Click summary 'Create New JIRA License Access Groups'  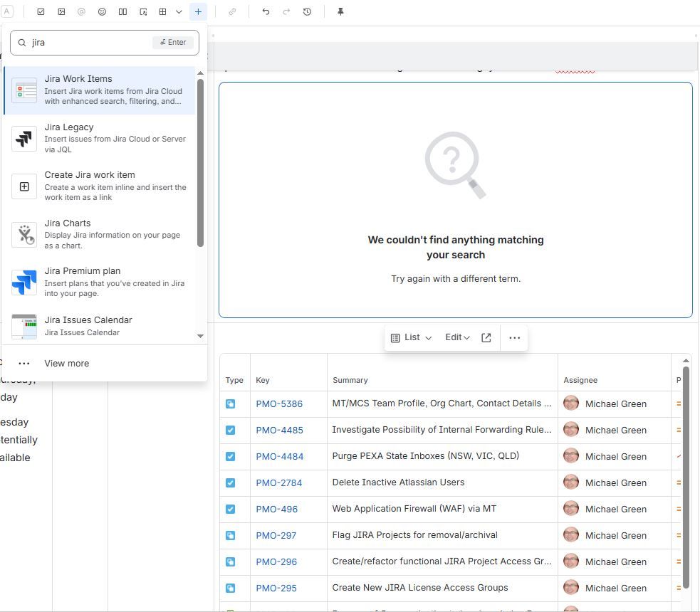pyautogui.click(x=420, y=588)
